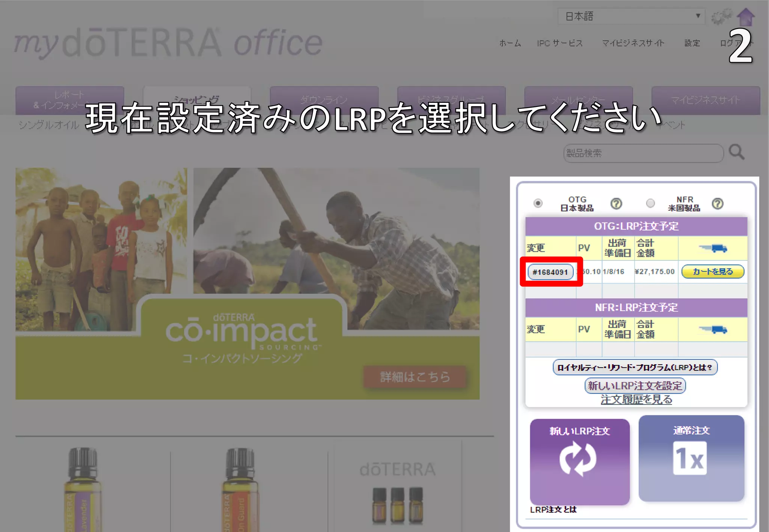The width and height of the screenshot is (769, 532).
Task: Open the マイビジネスサイト purple tab
Action: click(x=705, y=100)
